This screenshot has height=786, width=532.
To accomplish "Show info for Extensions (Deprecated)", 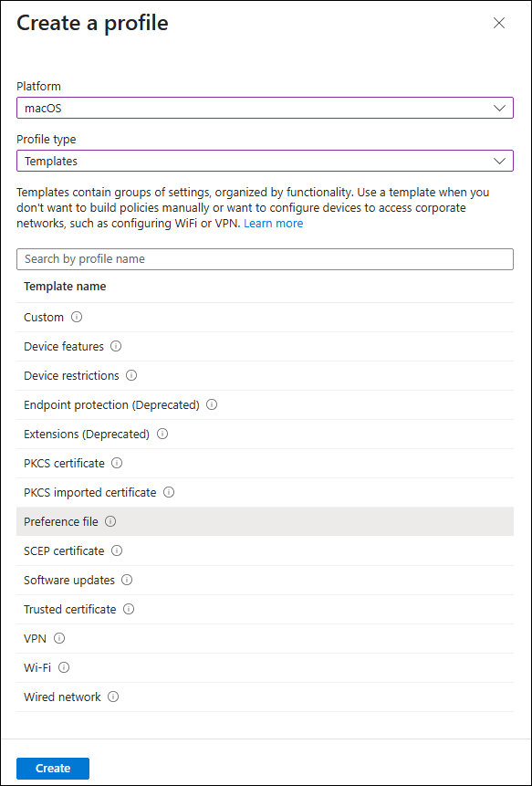I will click(x=162, y=434).
